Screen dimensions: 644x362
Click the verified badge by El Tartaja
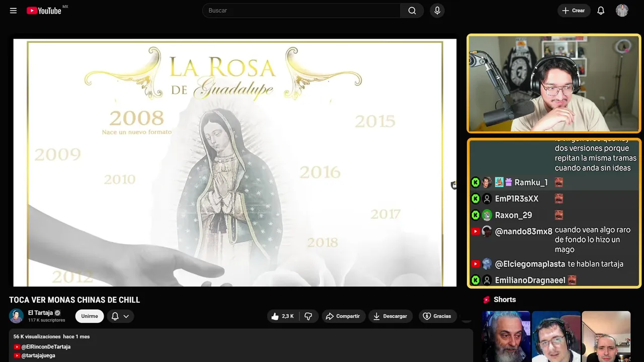57,313
